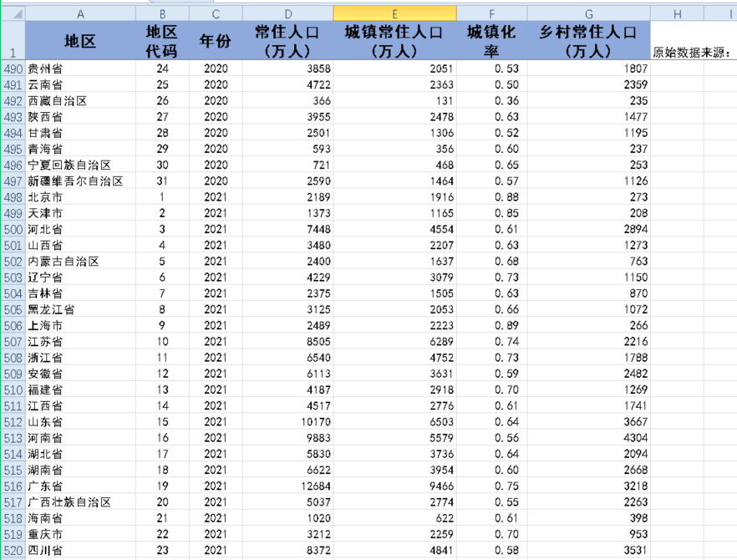Image resolution: width=737 pixels, height=560 pixels.
Task: Click the 西藏自治区 cell
Action: (x=80, y=100)
